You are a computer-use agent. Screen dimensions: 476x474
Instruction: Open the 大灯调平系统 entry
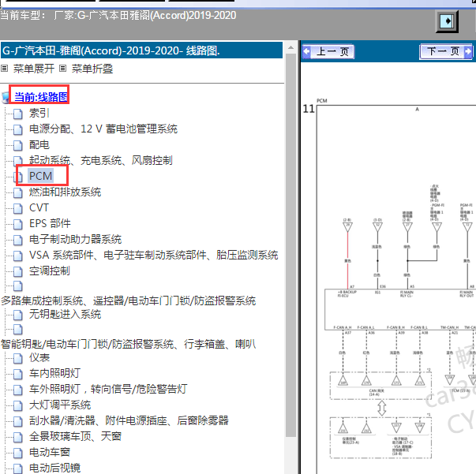point(60,405)
